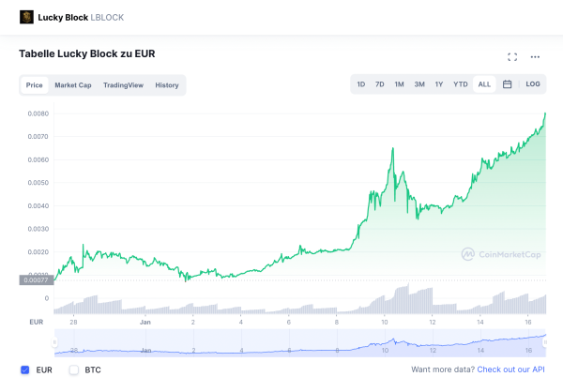The width and height of the screenshot is (563, 392).
Task: Select the YTD time range
Action: point(461,84)
